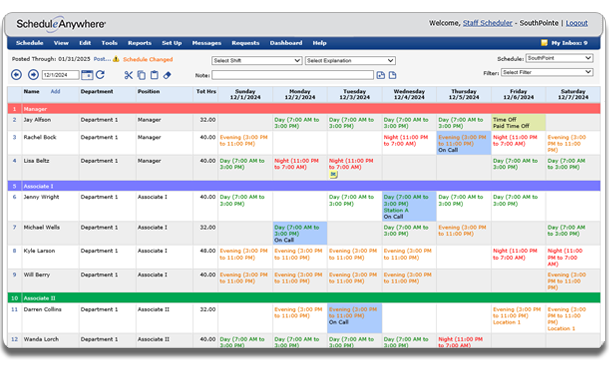Click the ScheduleAnywhere logo
The height and width of the screenshot is (369, 609).
click(x=61, y=24)
